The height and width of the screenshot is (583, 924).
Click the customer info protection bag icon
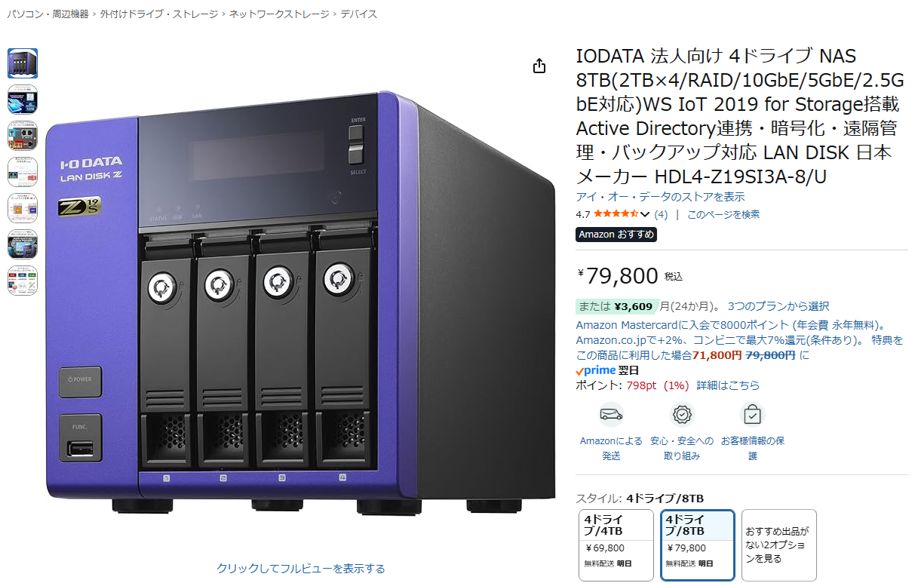coord(752,415)
